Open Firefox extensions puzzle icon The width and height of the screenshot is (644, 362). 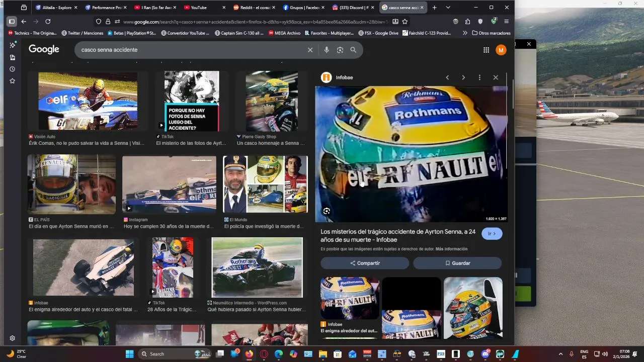468,21
